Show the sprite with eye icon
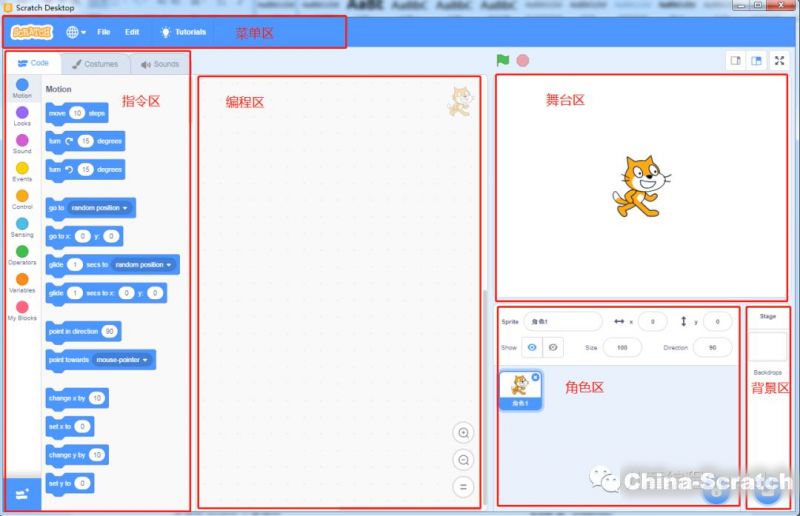Image resolution: width=800 pixels, height=516 pixels. point(532,347)
